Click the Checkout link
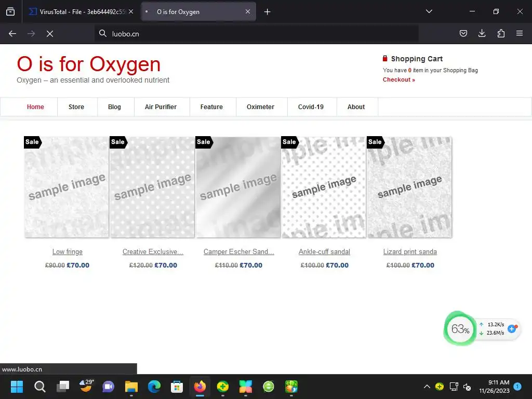 [399, 79]
